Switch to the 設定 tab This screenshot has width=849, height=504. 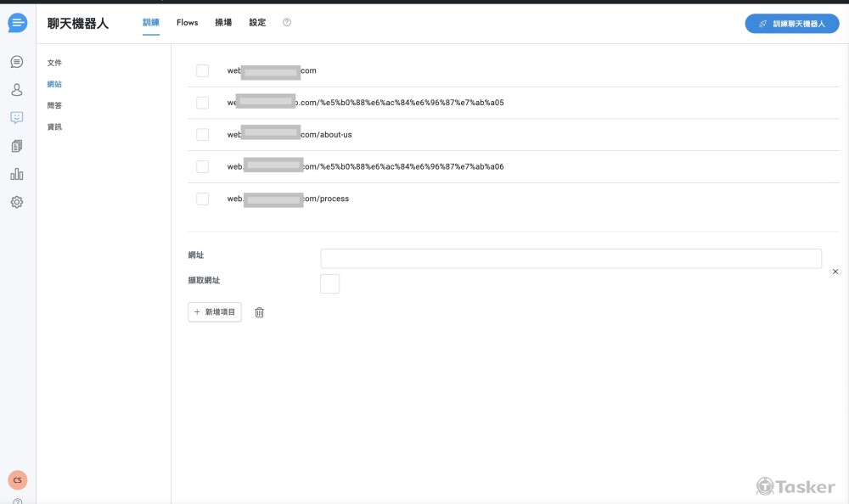[x=257, y=22]
